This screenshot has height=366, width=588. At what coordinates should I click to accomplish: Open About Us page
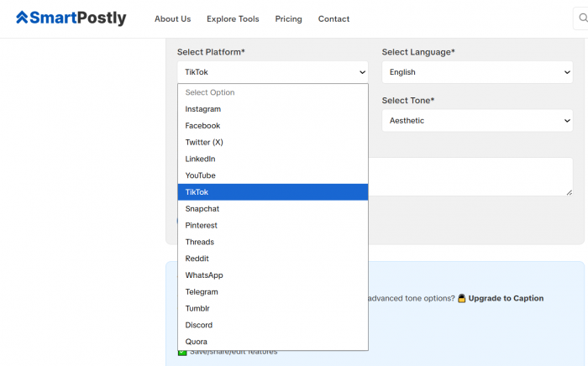172,18
